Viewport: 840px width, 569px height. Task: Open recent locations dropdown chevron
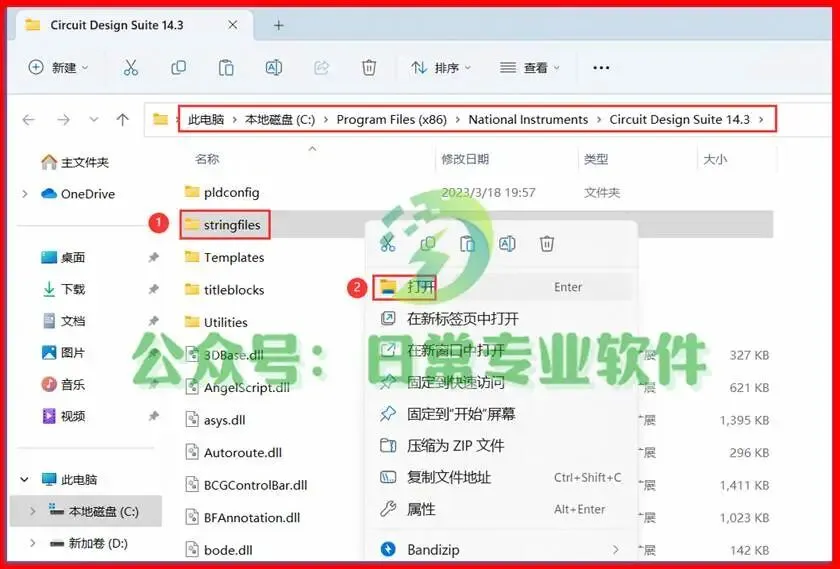[x=94, y=119]
